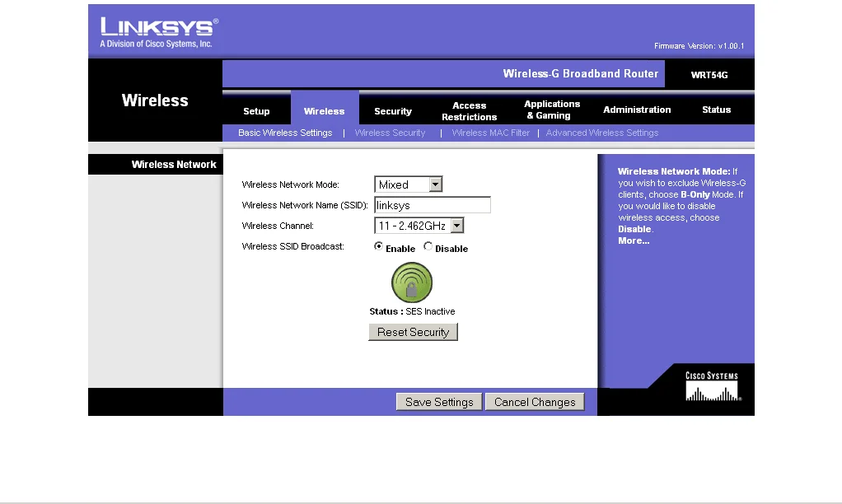This screenshot has width=842, height=504.
Task: Expand the Wireless Channel dropdown
Action: click(x=456, y=226)
